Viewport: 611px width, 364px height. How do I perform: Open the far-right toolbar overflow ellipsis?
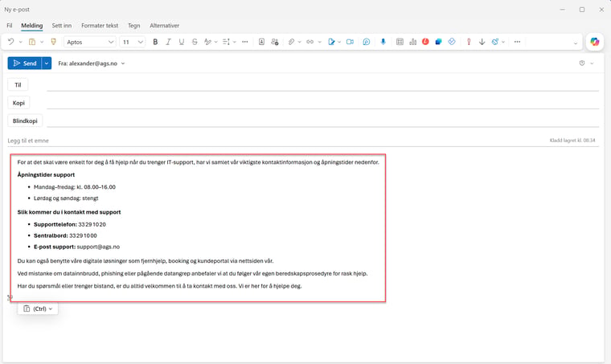517,42
